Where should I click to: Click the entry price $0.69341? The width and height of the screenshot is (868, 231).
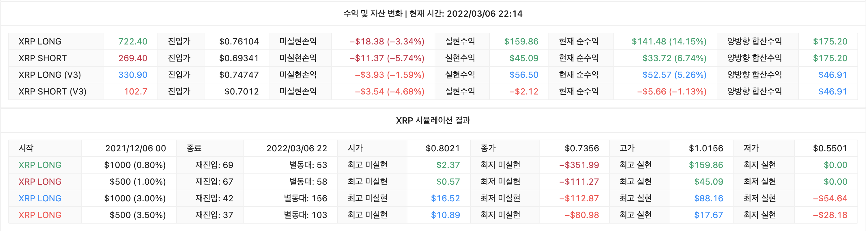coord(239,58)
